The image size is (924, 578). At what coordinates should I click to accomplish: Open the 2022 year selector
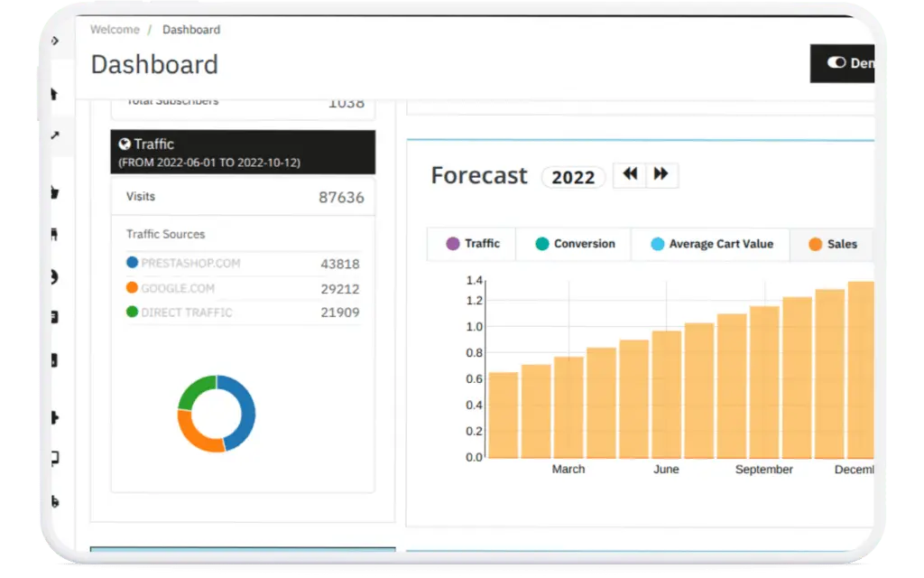point(573,177)
